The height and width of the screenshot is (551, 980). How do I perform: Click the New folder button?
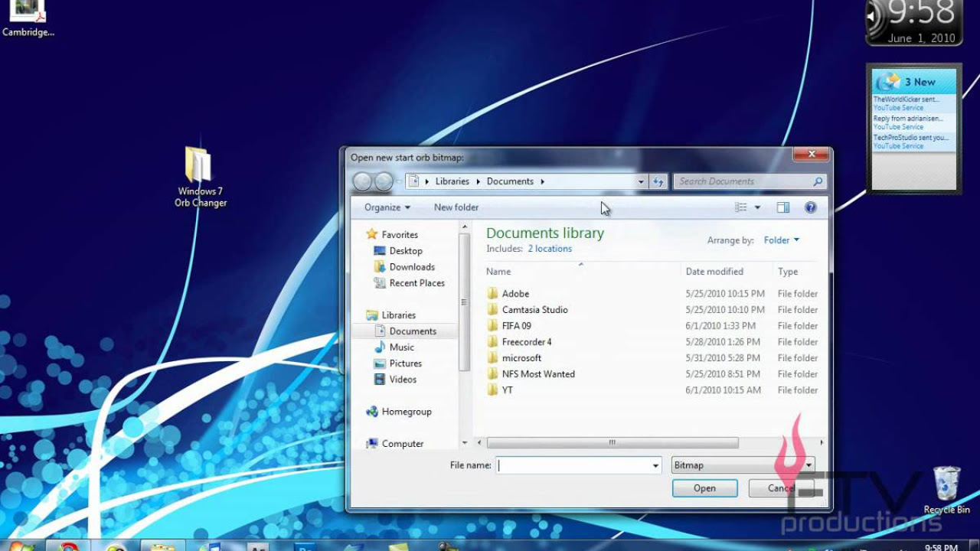(x=456, y=207)
